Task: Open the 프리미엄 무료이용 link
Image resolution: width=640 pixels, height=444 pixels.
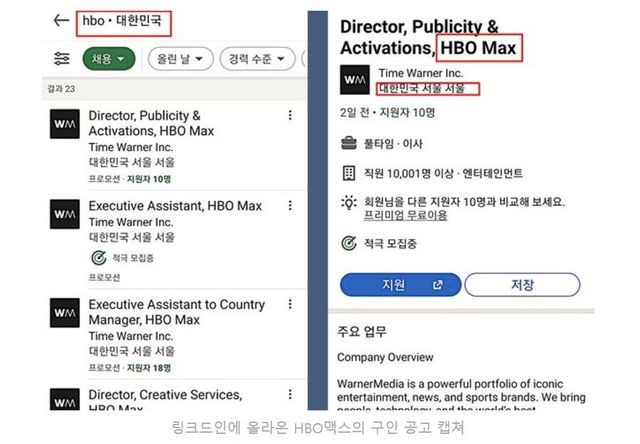Action: pos(404,215)
